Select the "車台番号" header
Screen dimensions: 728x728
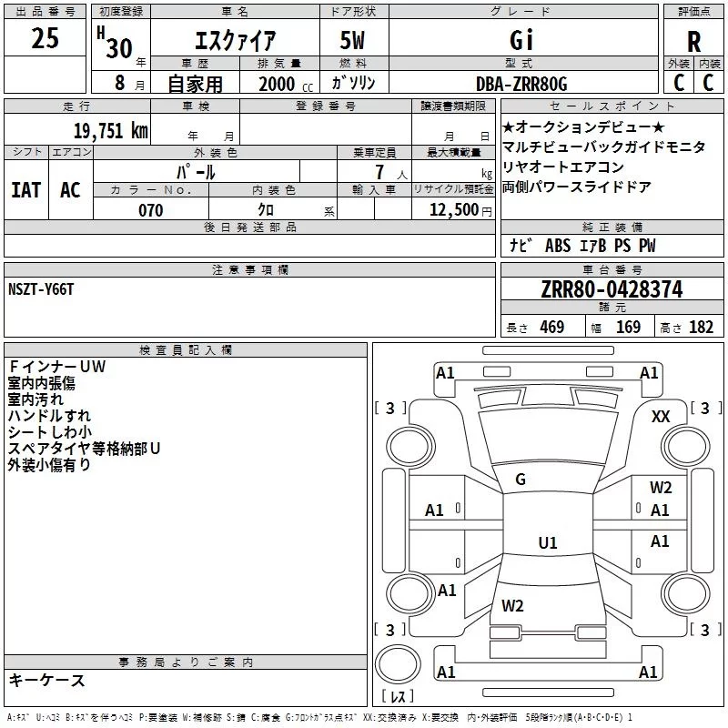(612, 269)
